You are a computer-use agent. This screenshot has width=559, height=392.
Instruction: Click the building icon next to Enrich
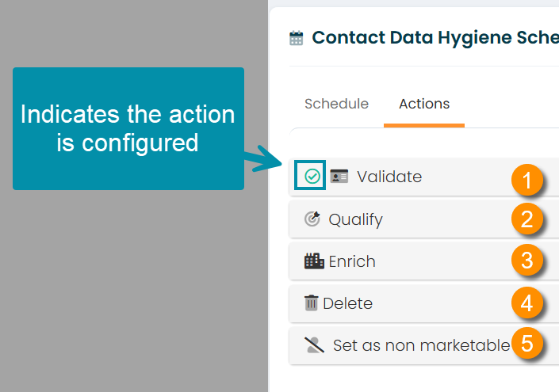click(314, 261)
